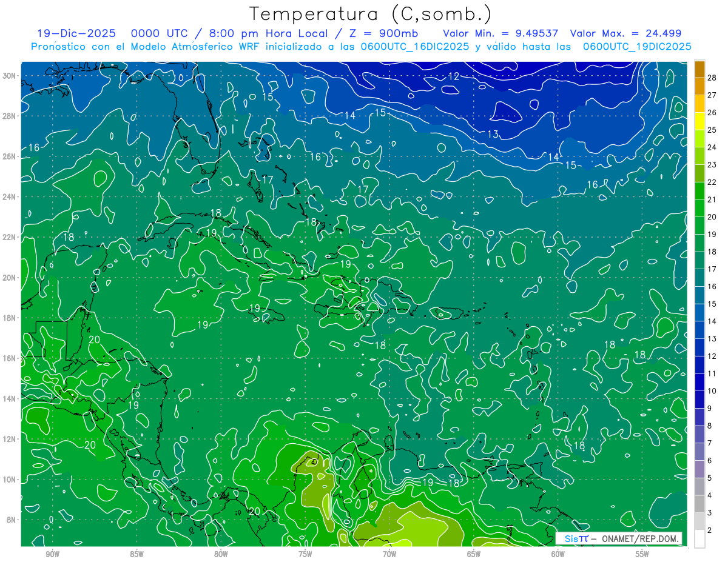The width and height of the screenshot is (728, 562).
Task: Click the dark-blue swatch between 10 and 11
Action: click(x=699, y=382)
